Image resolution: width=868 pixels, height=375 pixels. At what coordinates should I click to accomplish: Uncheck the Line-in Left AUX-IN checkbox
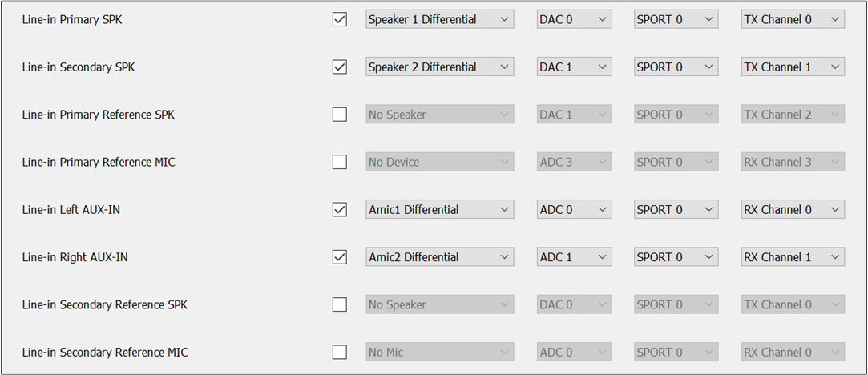(340, 209)
